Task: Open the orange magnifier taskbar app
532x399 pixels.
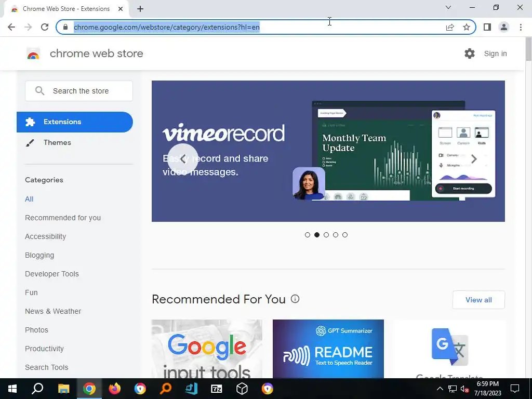Action: (166, 389)
